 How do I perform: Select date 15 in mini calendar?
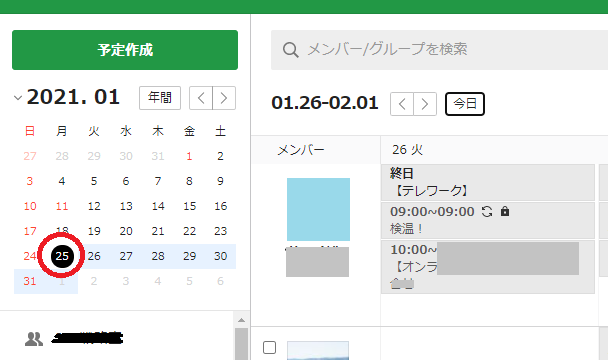coord(189,206)
